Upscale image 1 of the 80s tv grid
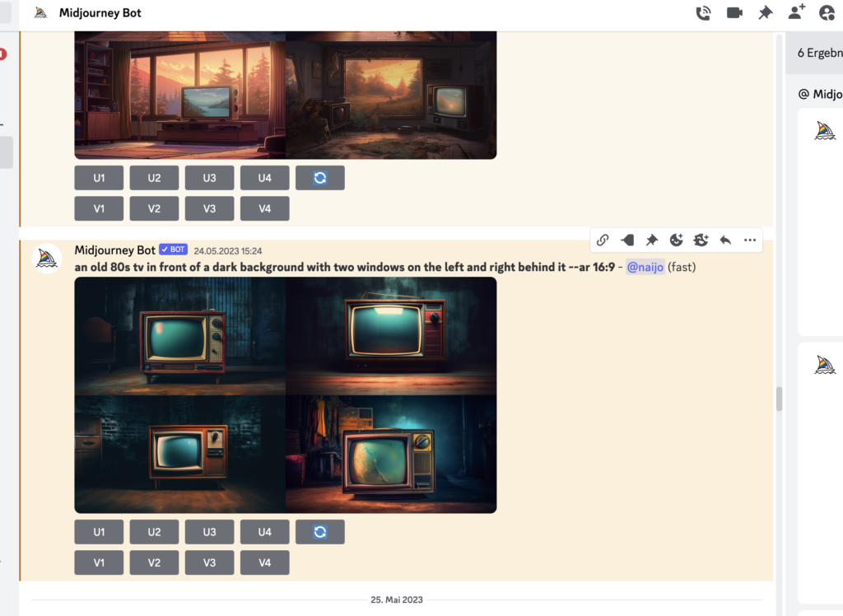The image size is (843, 616). pyautogui.click(x=99, y=532)
